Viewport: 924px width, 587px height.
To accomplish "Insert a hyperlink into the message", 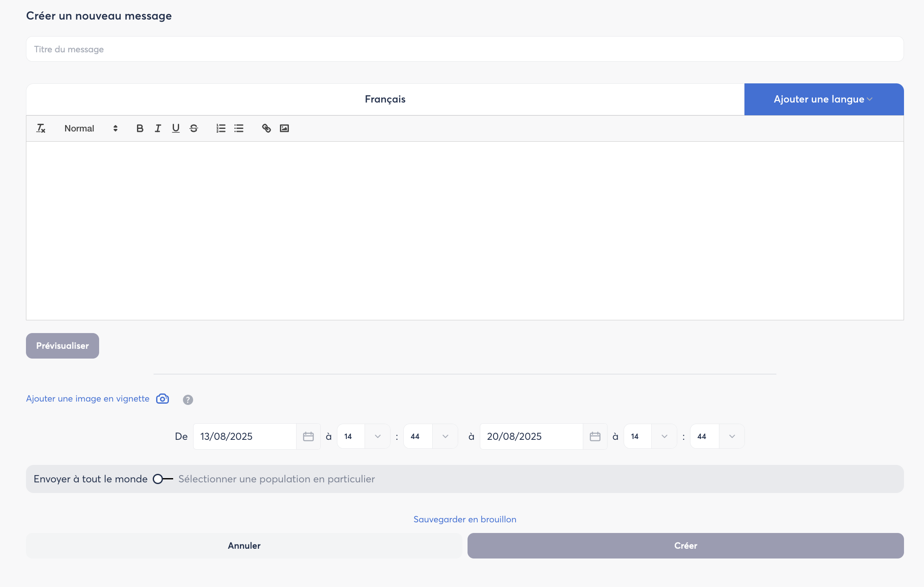I will 266,128.
